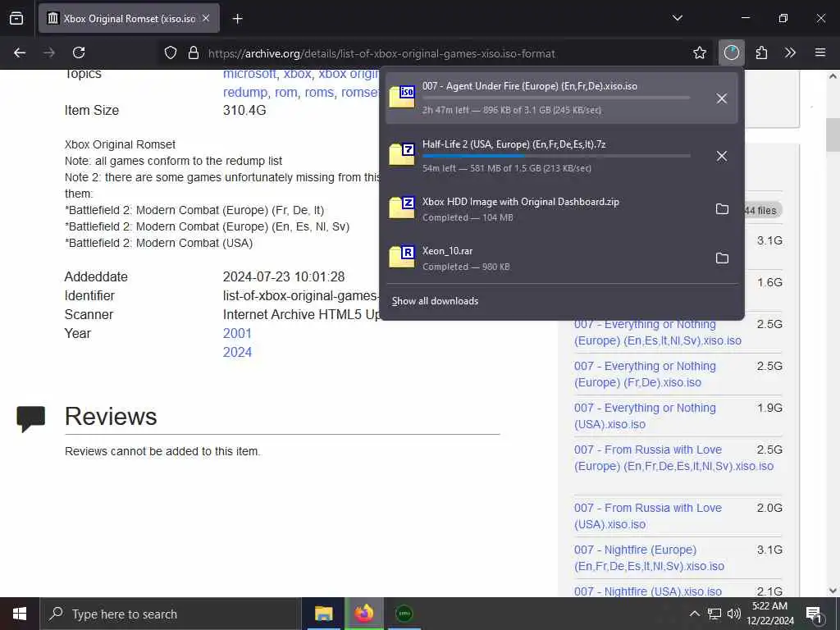840x630 pixels.
Task: Open Firefox View icon in tab bar
Action: 16,18
